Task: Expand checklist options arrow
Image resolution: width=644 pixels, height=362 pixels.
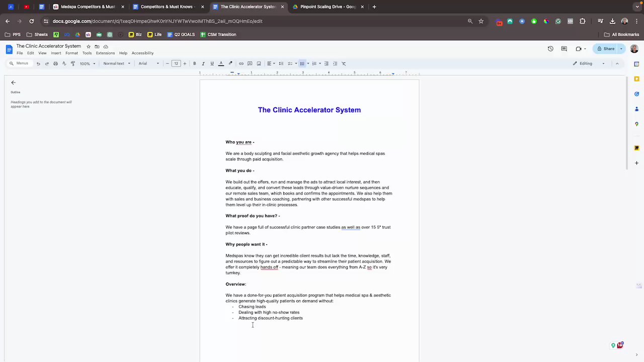Action: (x=296, y=63)
